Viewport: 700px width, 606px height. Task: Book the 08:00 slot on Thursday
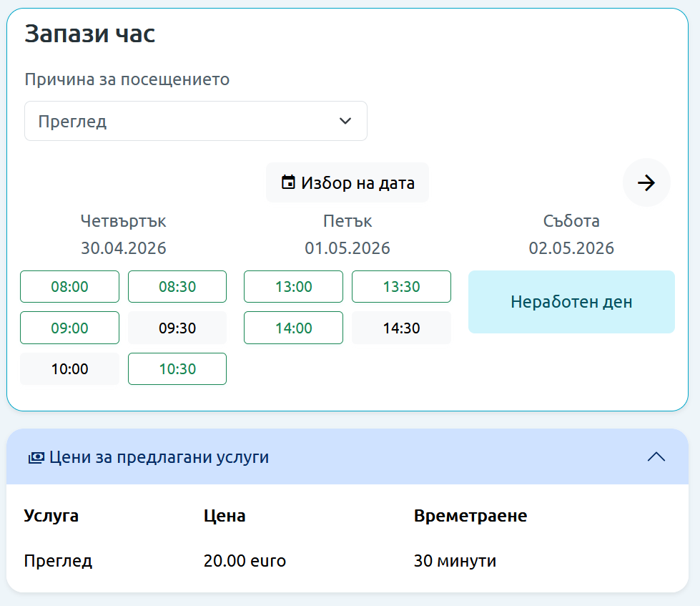click(69, 286)
